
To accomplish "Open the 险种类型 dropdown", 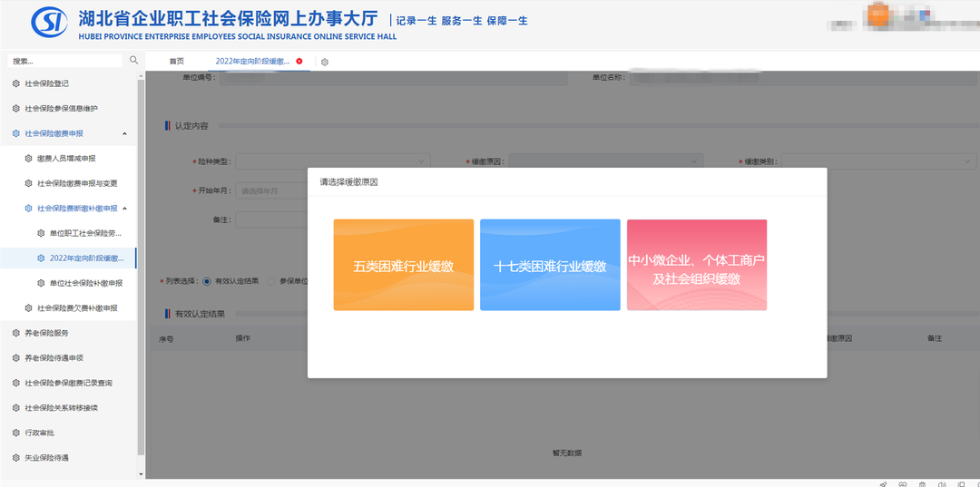I will coord(332,161).
